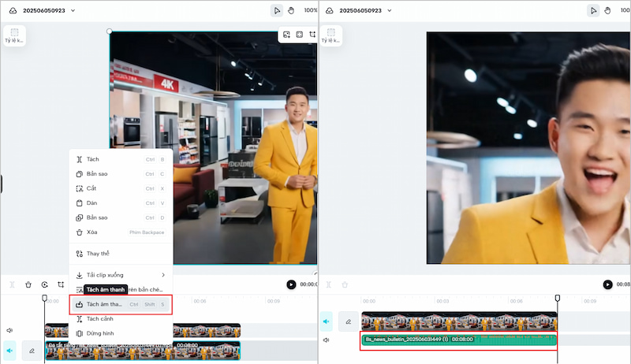Choose Bản sao with Ctrl D shortcut
This screenshot has height=364, width=631.
tap(121, 217)
